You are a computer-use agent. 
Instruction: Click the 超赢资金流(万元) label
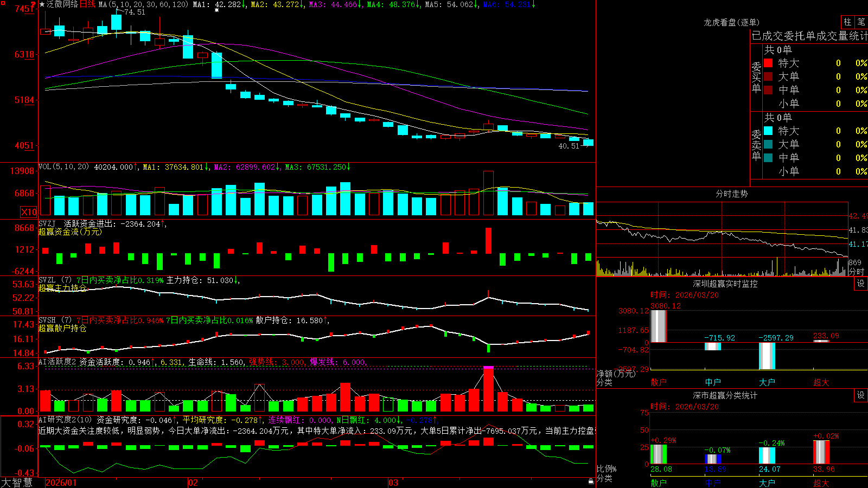70,232
